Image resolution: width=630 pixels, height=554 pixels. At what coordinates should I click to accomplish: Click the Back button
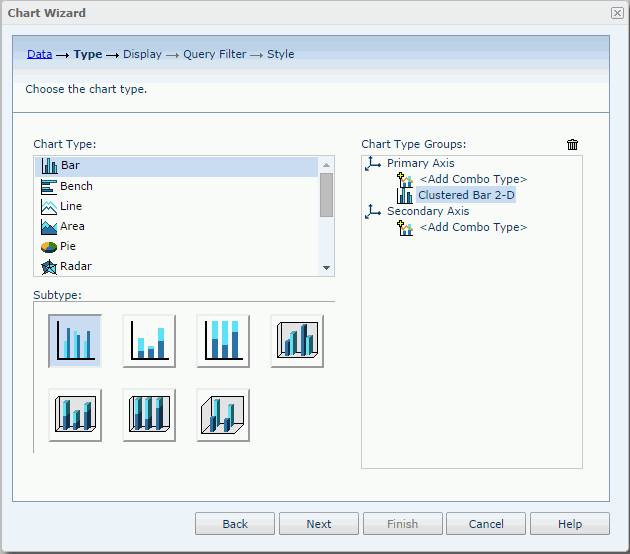[235, 524]
